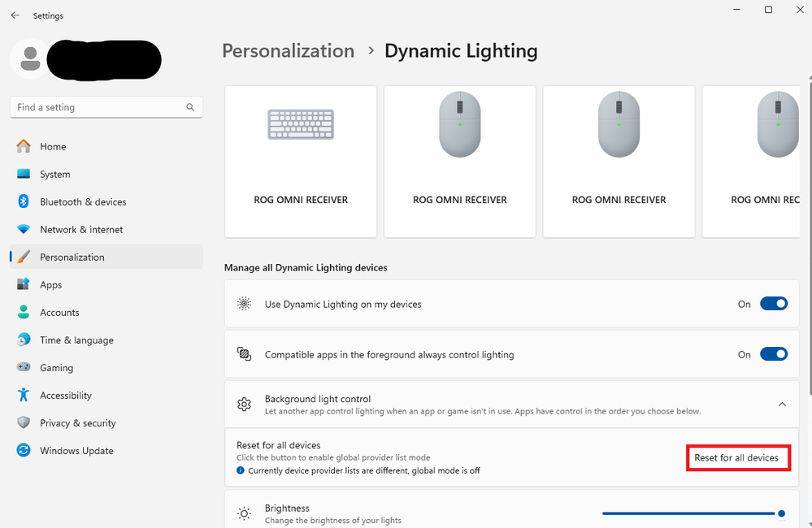Click the search magnifier icon

[190, 107]
